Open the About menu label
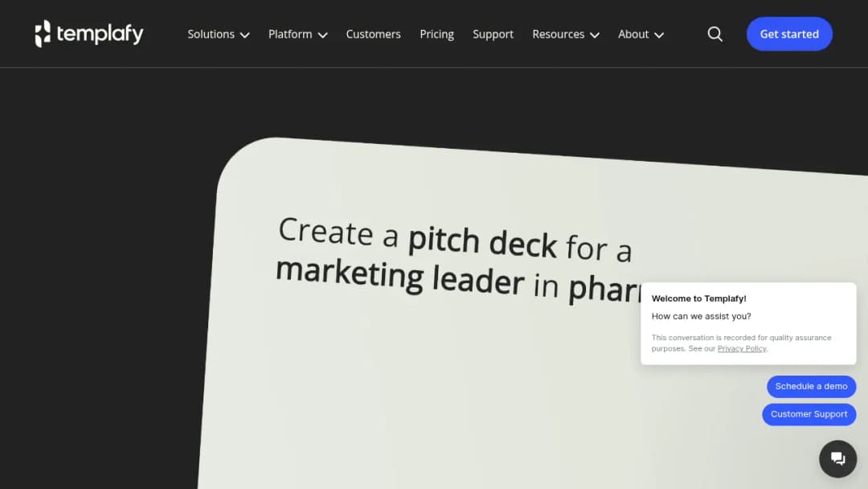868x489 pixels. pos(633,35)
